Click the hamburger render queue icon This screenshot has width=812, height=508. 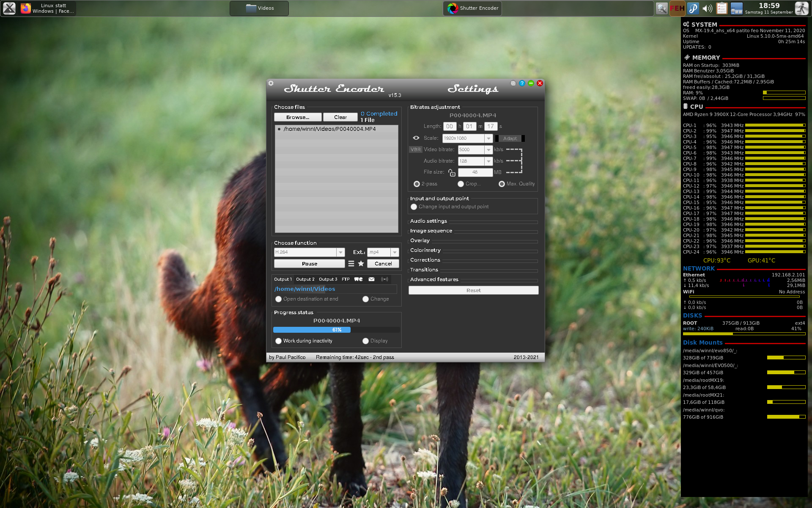[351, 263]
